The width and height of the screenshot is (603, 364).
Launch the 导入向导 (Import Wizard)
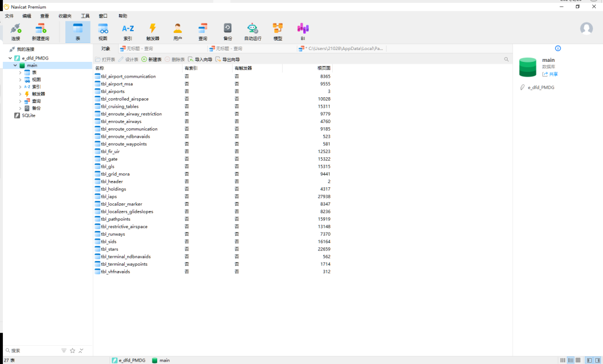(200, 59)
